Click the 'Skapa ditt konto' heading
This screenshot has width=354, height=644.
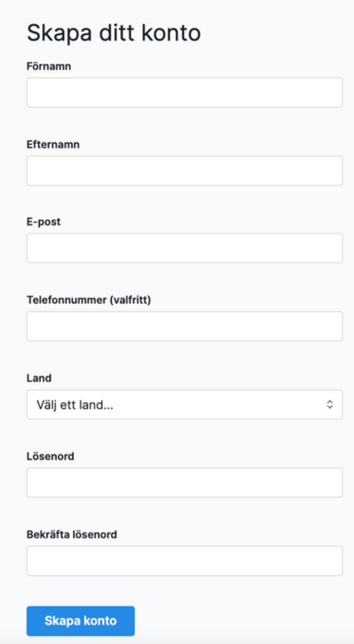coord(114,34)
